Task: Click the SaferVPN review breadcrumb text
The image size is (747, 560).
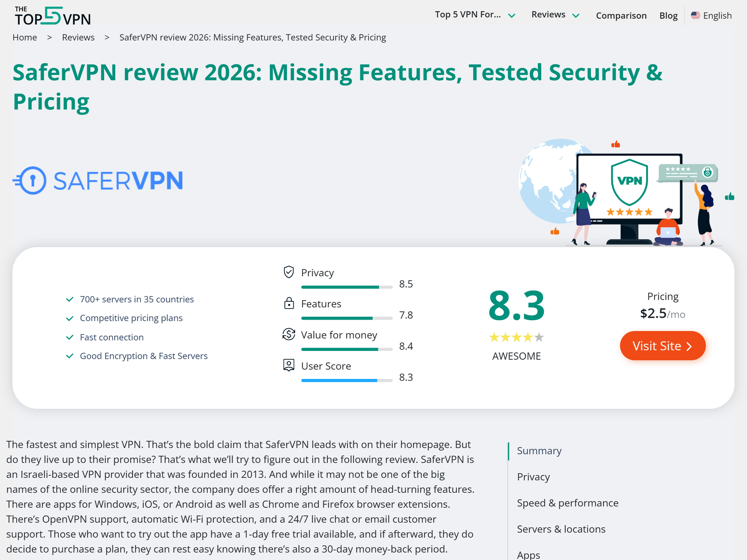Action: tap(253, 37)
